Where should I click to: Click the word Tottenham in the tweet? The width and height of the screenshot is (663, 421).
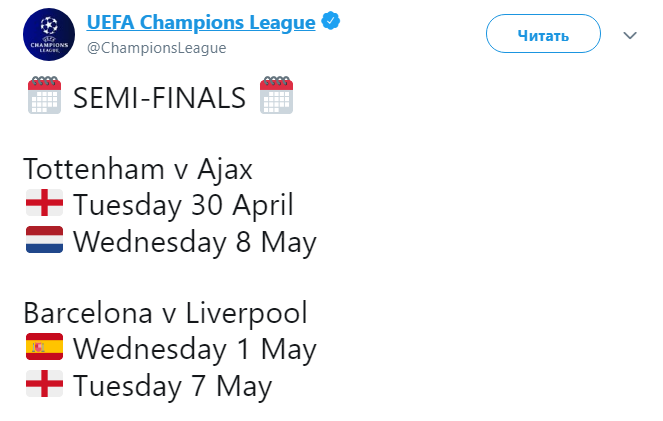point(94,169)
